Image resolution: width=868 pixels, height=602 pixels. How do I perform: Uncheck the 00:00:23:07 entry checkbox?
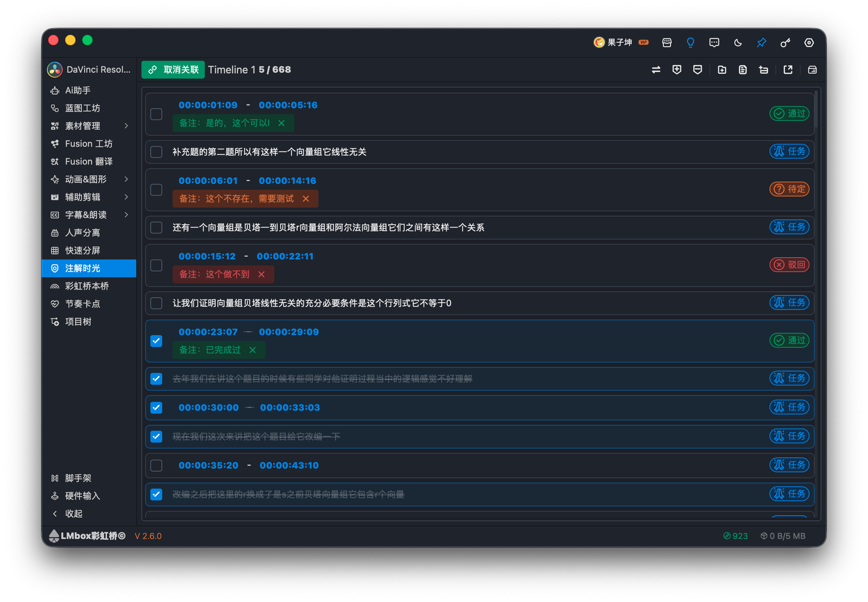tap(156, 341)
